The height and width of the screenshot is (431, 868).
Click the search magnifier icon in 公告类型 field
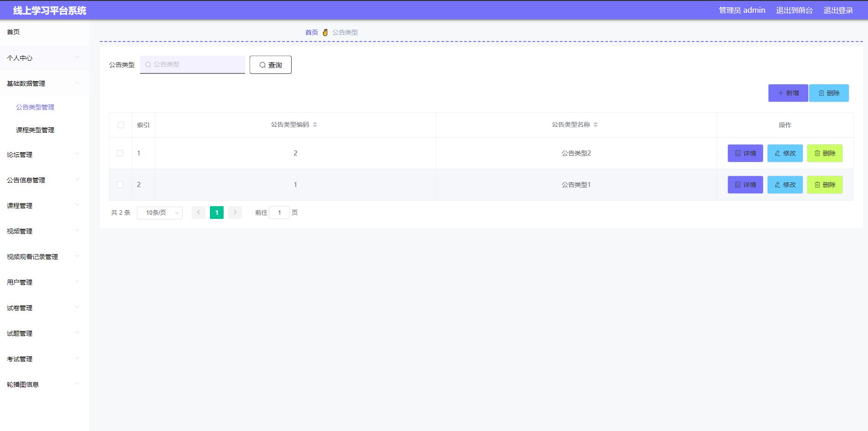tap(148, 65)
